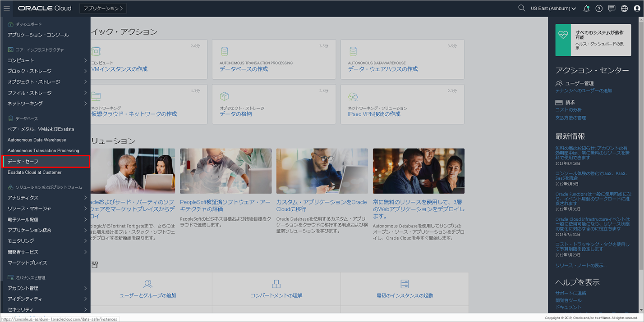
Task: Expand the コンピュート submenu
Action: (86, 60)
